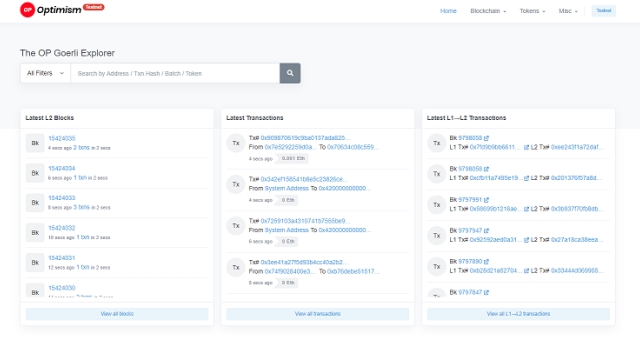
Task: Open block 15424032
Action: click(62, 228)
